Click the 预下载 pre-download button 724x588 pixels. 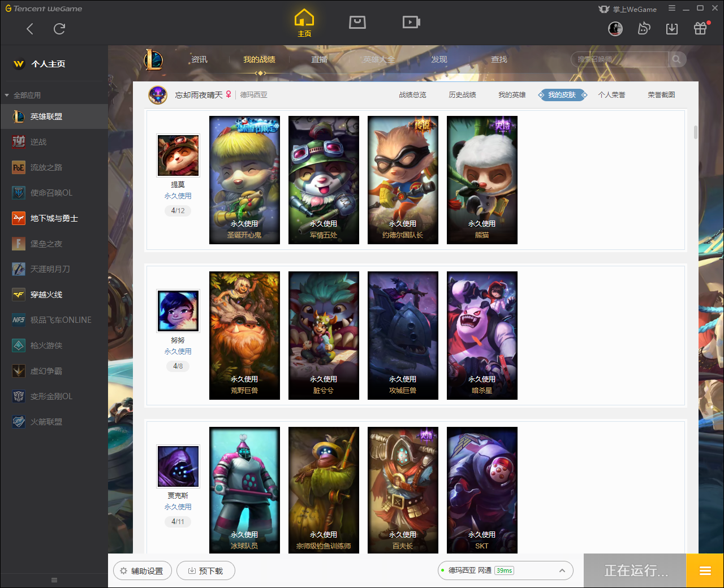205,570
